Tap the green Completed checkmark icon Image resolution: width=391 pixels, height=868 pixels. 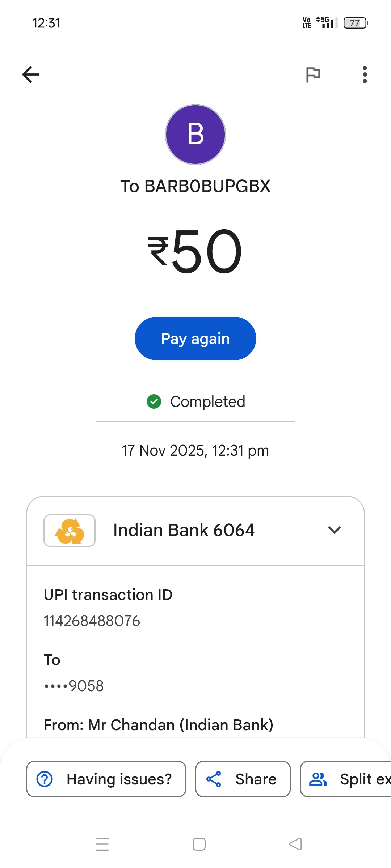tap(154, 401)
